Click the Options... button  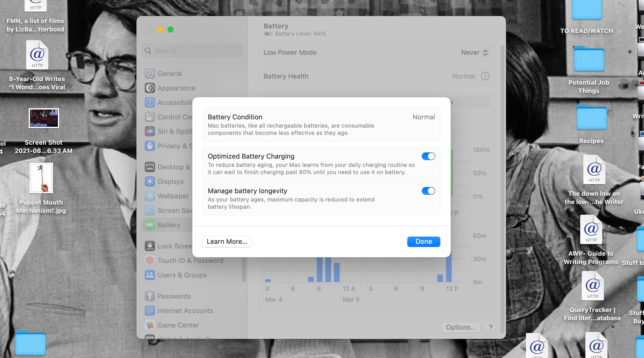(x=461, y=327)
